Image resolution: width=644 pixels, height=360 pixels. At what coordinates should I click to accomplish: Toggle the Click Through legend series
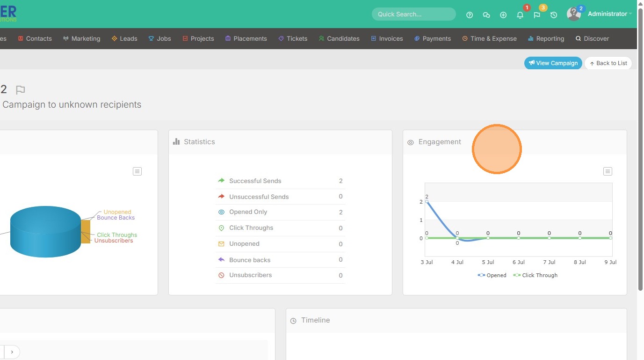[x=535, y=275]
